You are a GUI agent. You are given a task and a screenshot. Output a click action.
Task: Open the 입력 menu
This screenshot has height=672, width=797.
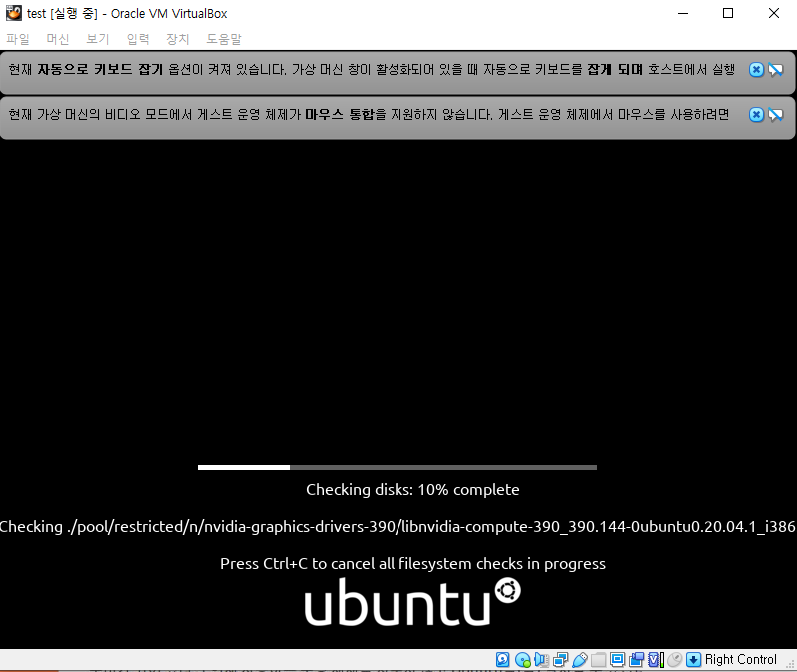click(138, 39)
